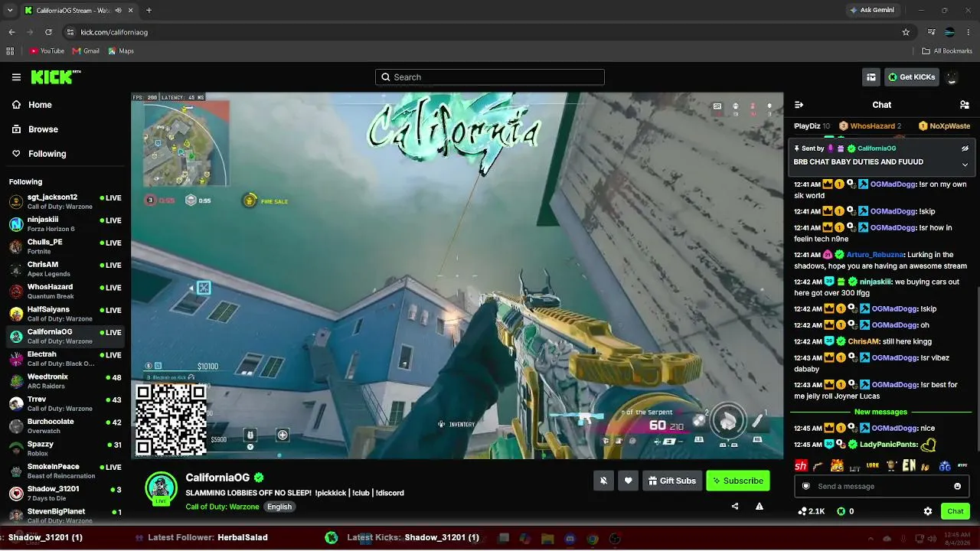The height and width of the screenshot is (551, 980).
Task: Open Electrah channel in Following list
Action: point(65,359)
